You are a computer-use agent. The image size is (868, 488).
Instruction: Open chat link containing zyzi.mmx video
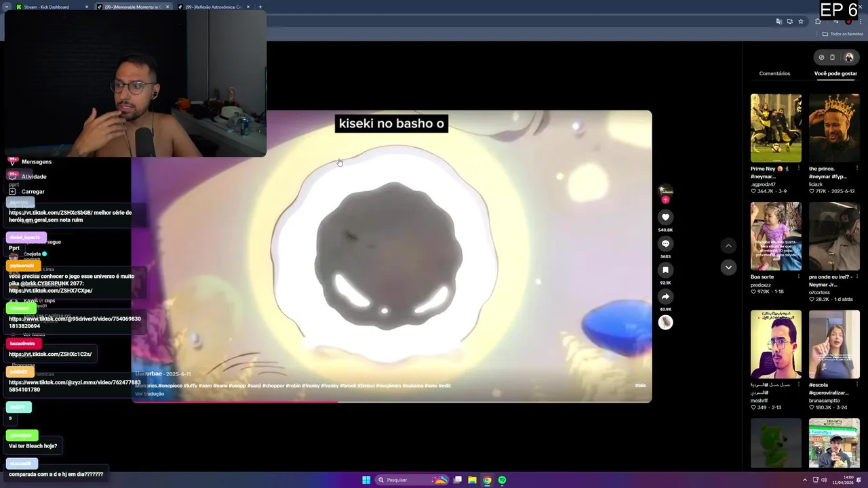[75, 386]
